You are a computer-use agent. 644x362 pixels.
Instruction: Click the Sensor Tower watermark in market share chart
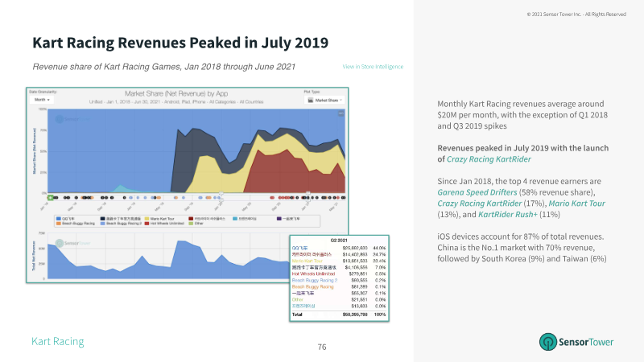(x=73, y=119)
